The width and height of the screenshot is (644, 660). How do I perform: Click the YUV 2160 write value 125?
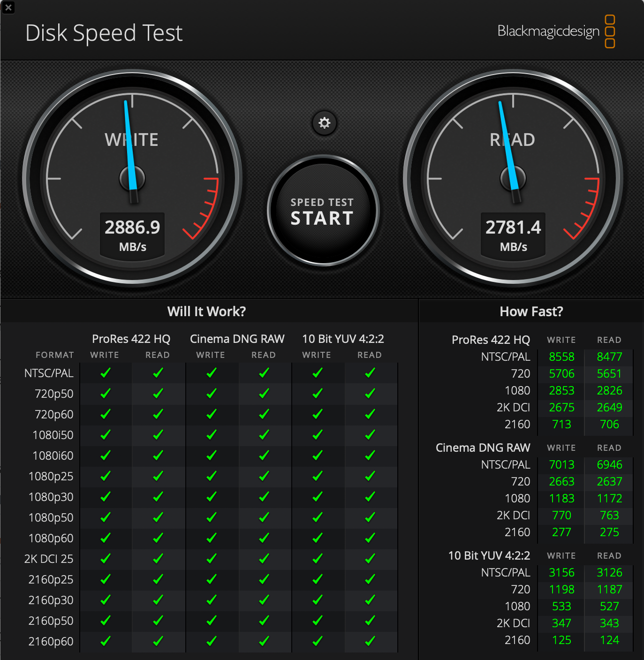click(x=561, y=640)
